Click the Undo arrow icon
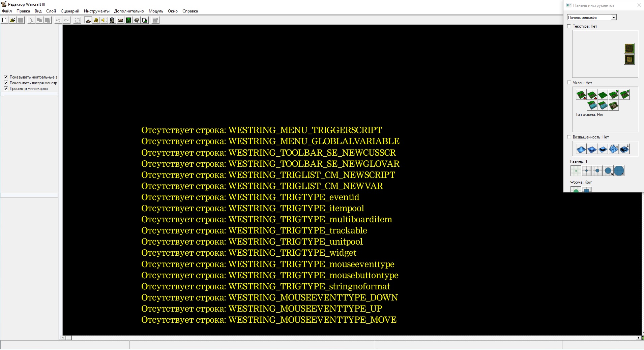Screen dimensions: 644x350 (58, 20)
